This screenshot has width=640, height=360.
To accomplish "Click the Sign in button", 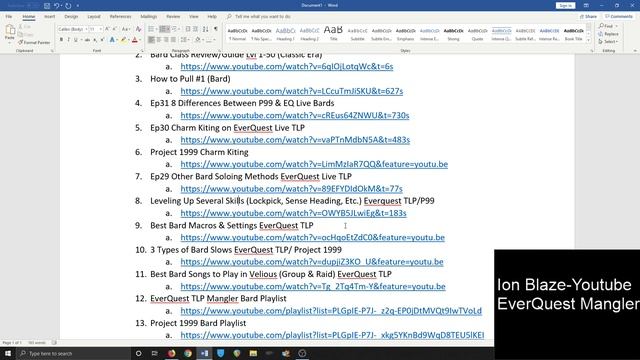I will click(565, 6).
